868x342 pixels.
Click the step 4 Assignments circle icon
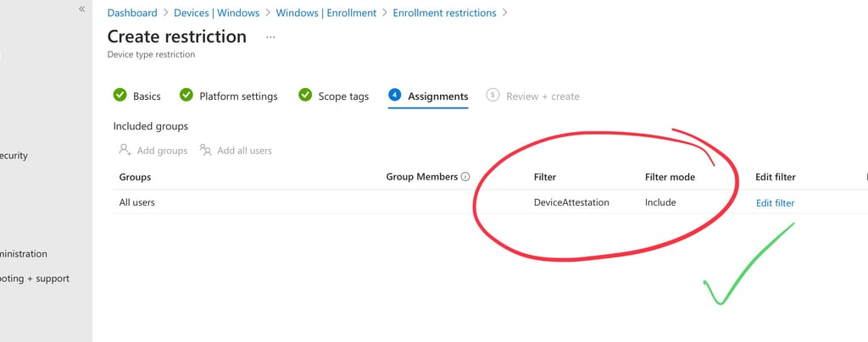pyautogui.click(x=394, y=96)
